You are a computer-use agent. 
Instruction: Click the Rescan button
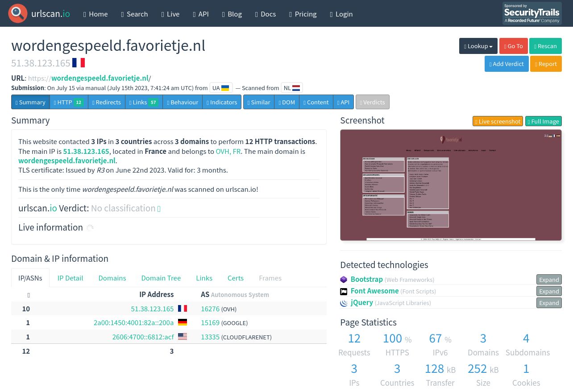point(545,46)
